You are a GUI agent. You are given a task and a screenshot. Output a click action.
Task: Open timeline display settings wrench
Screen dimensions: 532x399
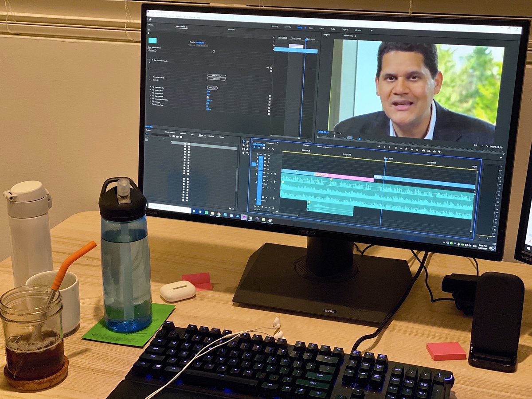273,149
